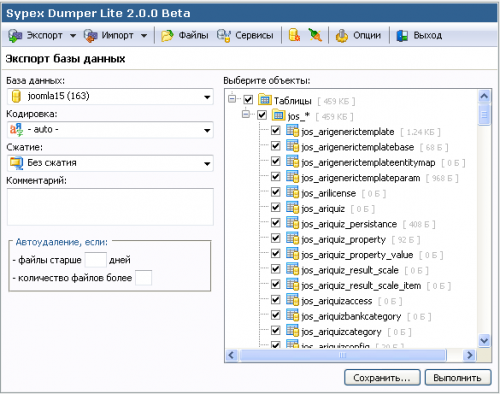500x394 pixels.
Task: Click the Сервисы toolbar icon
Action: pos(224,35)
